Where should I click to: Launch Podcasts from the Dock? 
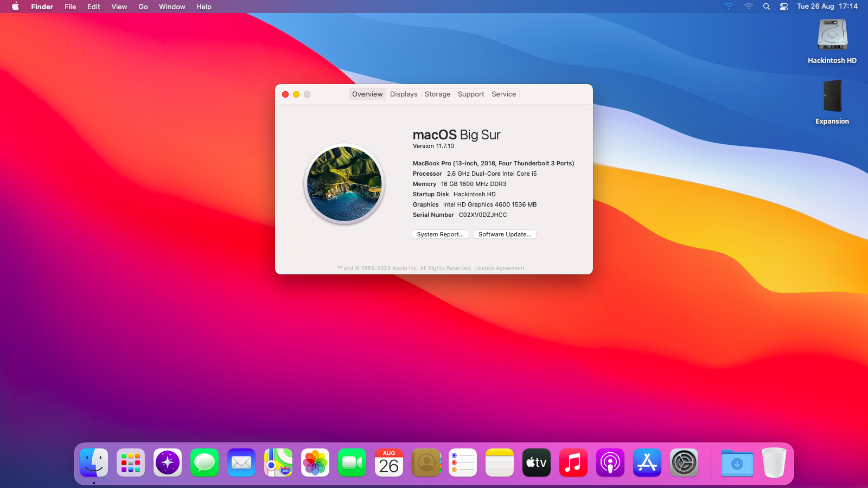point(610,463)
